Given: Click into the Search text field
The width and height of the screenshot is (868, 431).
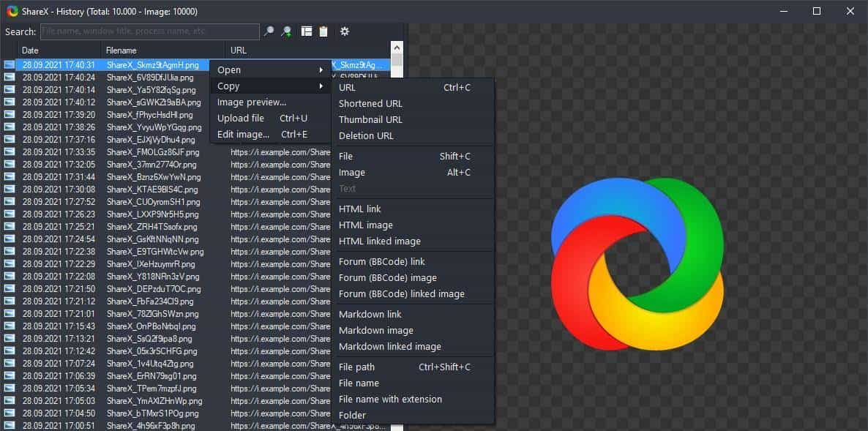Looking at the screenshot, I should [150, 31].
